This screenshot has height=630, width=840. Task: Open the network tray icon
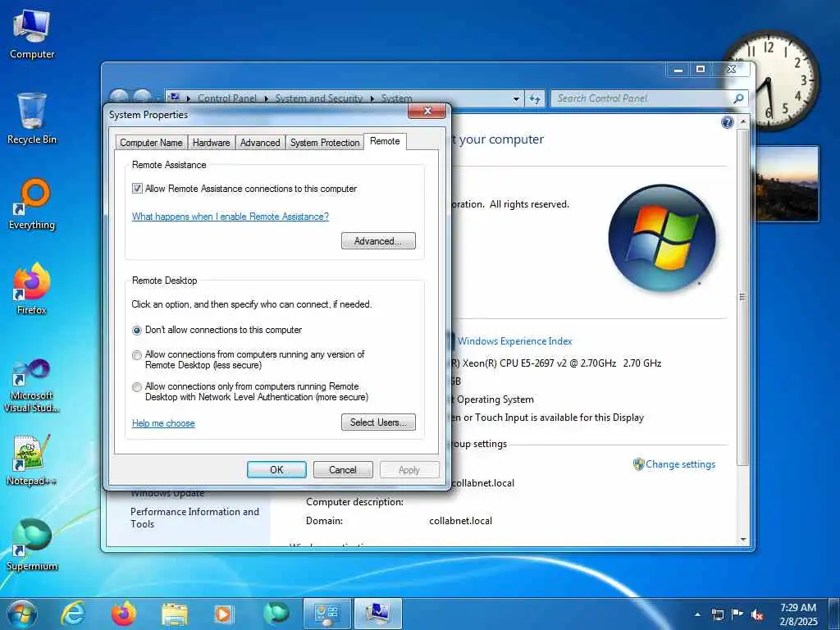(x=718, y=614)
